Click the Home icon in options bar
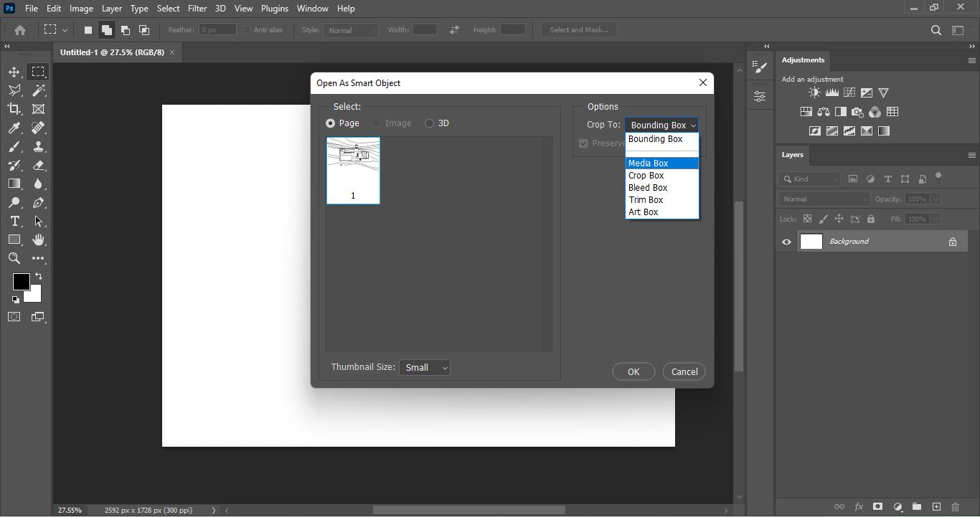980x517 pixels. 20,30
